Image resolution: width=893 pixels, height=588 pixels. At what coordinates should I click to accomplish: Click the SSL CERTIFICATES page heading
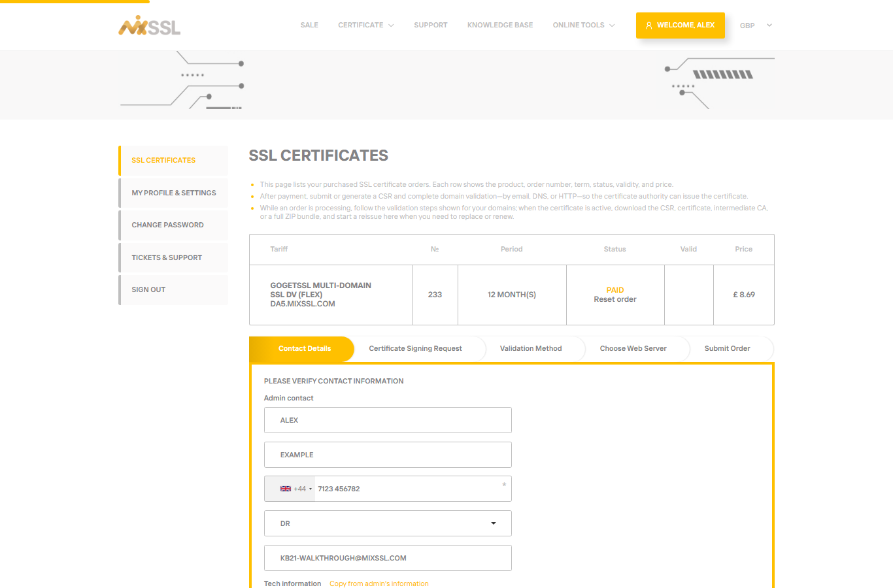pos(318,155)
